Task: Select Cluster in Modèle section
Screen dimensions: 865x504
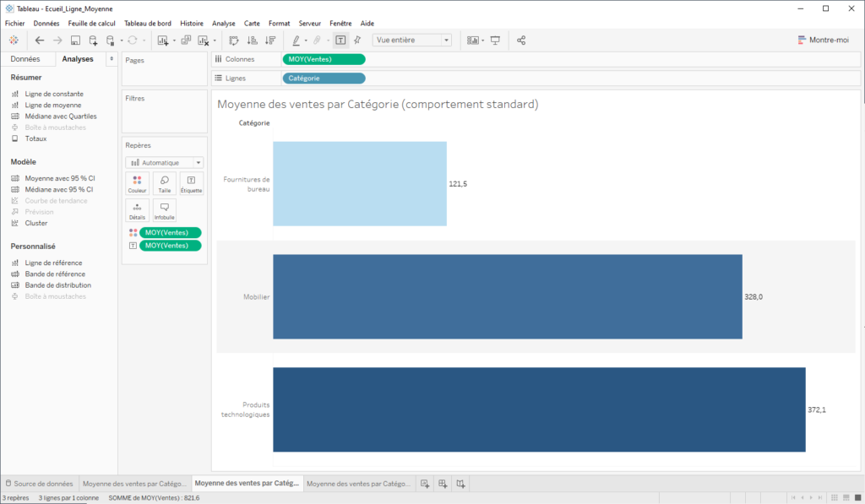Action: (35, 223)
